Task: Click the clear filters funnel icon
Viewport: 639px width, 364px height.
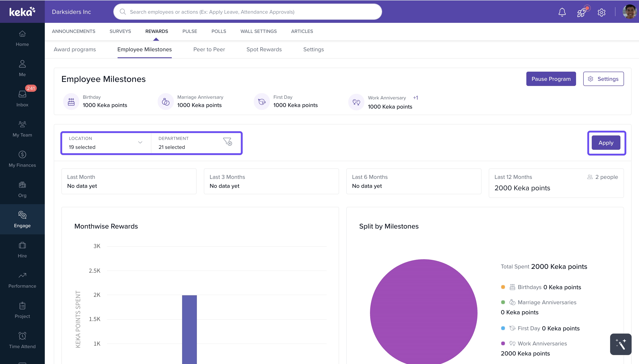Action: point(227,142)
